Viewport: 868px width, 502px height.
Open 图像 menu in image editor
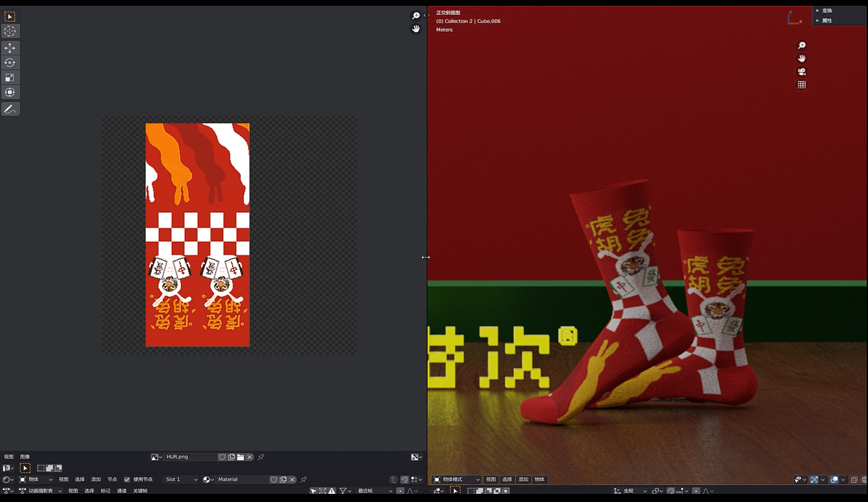pyautogui.click(x=24, y=457)
